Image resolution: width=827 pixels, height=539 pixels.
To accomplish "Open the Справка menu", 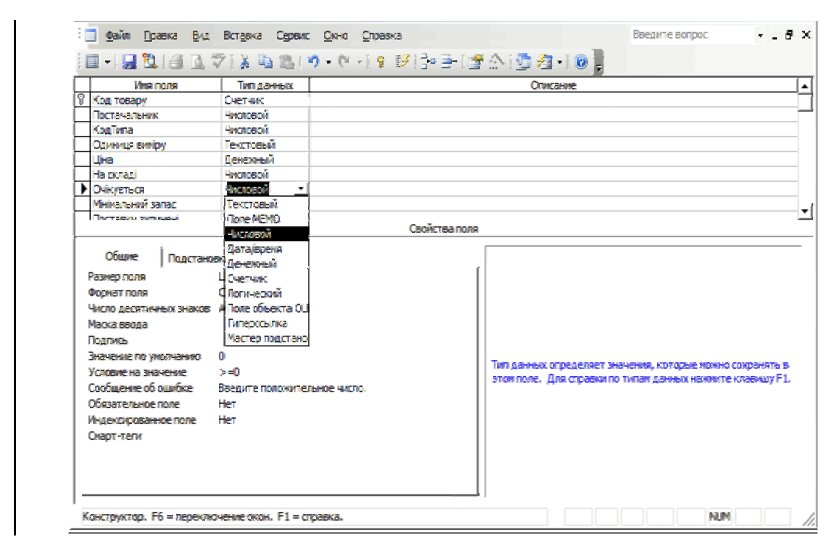I will pos(382,35).
